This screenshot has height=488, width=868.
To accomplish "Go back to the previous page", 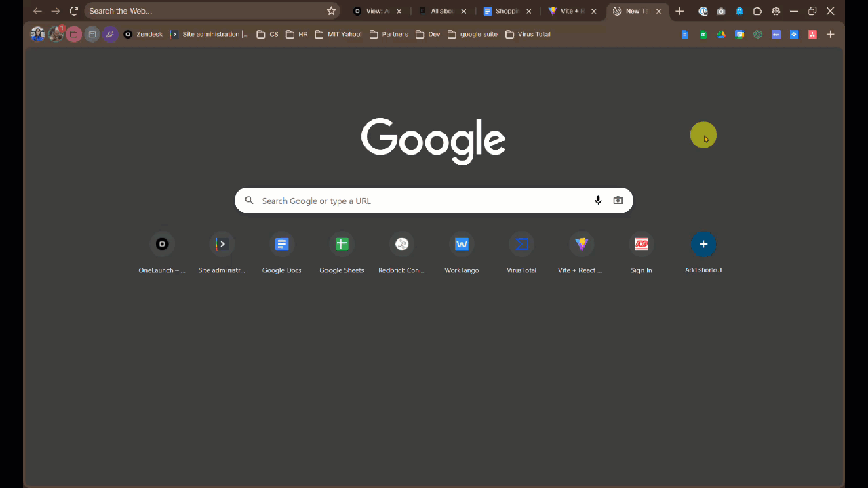I will [37, 11].
